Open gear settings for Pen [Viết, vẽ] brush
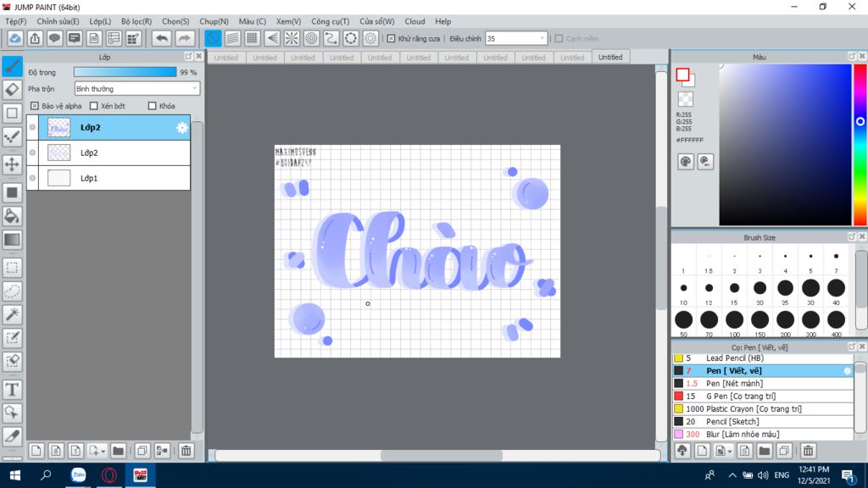 click(x=848, y=371)
